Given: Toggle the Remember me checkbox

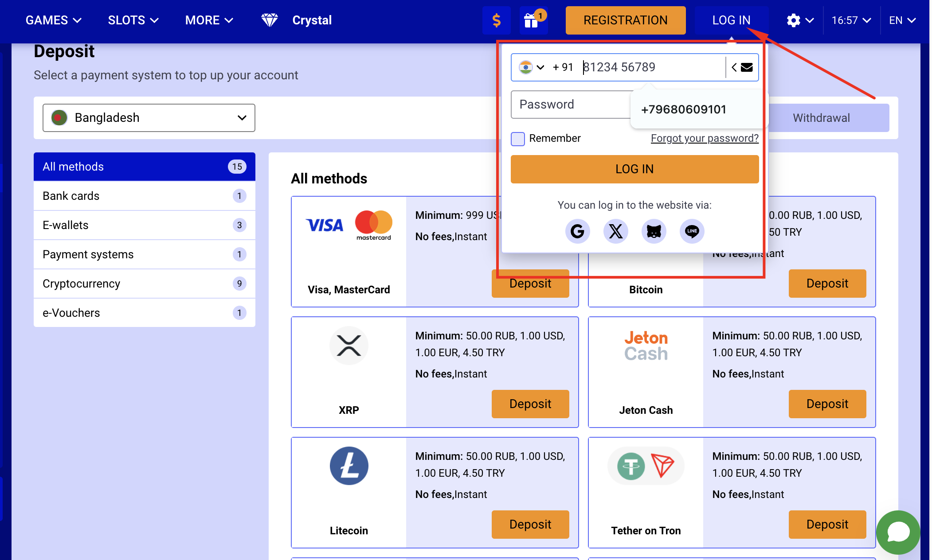Looking at the screenshot, I should [518, 138].
